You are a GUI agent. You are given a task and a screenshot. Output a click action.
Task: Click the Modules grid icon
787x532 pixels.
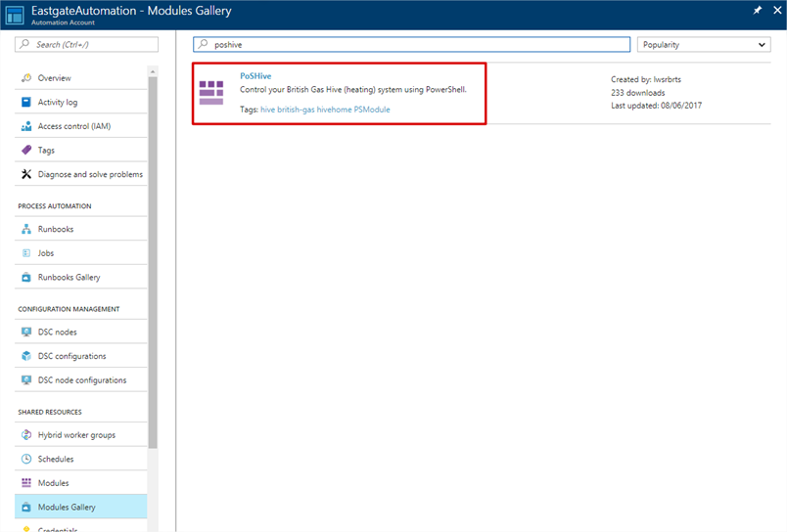[x=26, y=483]
